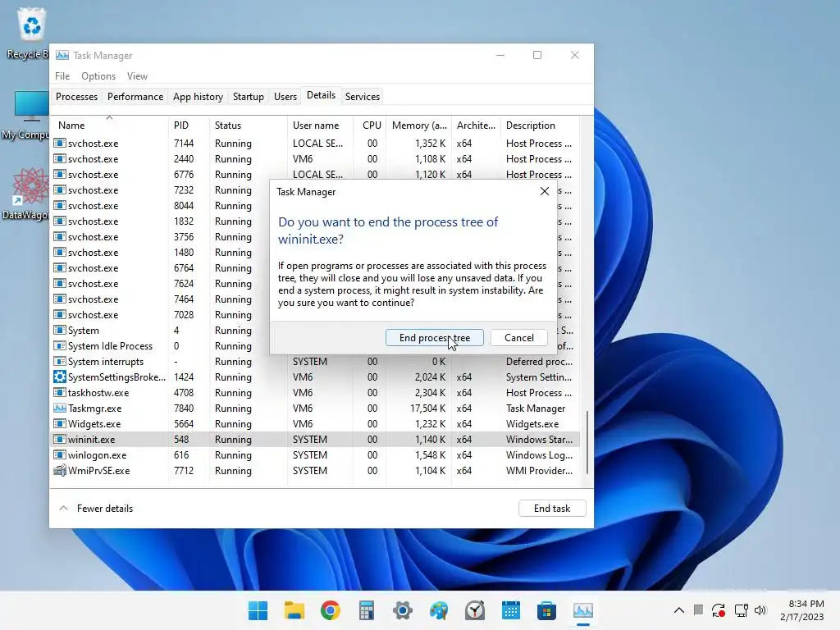Screen dimensions: 840x630
Task: Select the Details tab
Action: 321,95
